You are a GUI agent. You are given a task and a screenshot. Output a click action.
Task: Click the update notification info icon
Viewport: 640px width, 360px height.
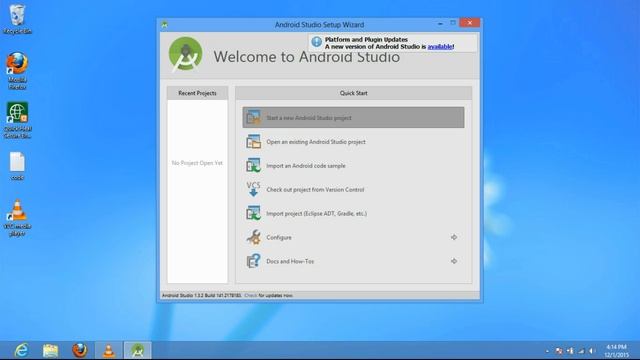(316, 42)
